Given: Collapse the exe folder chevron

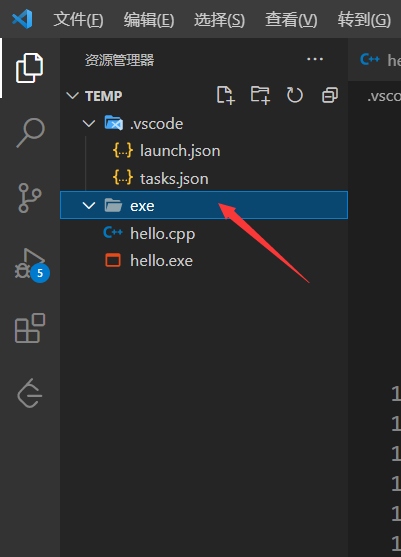Looking at the screenshot, I should 88,205.
